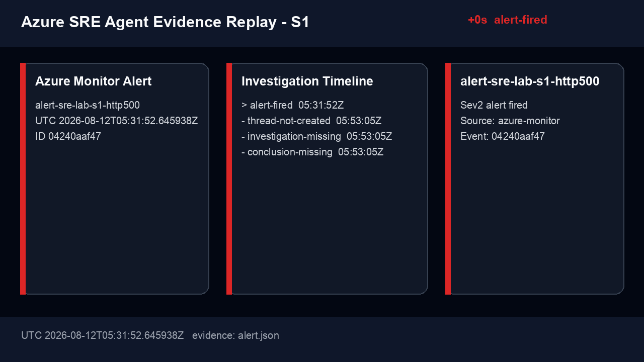Click the UTC timestamp in the footer bar

tap(103, 335)
